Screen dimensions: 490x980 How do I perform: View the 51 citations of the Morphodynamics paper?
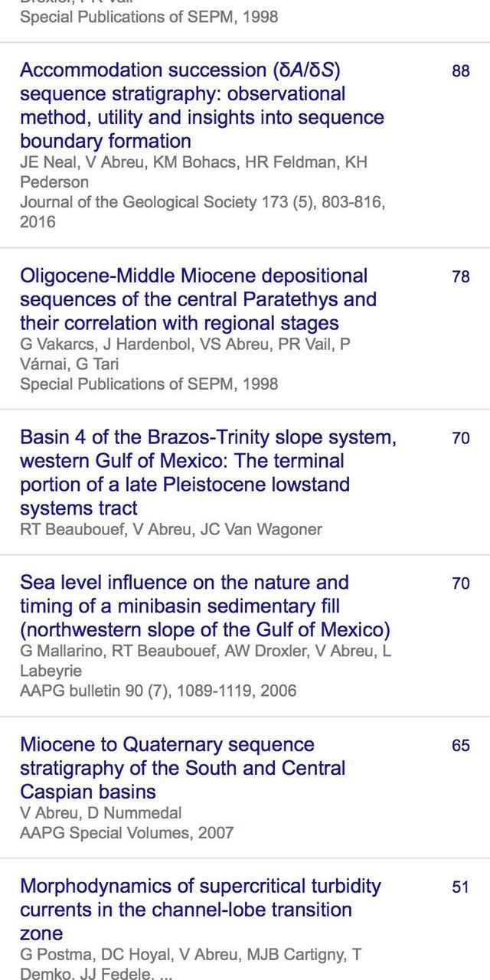pos(460,887)
